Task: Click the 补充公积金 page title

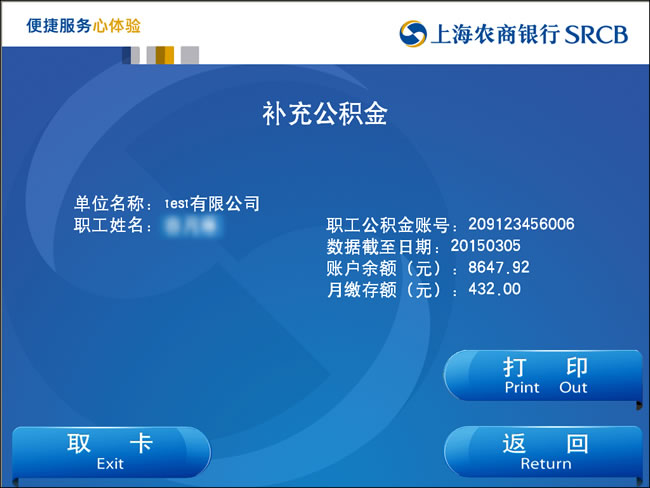Action: (325, 114)
